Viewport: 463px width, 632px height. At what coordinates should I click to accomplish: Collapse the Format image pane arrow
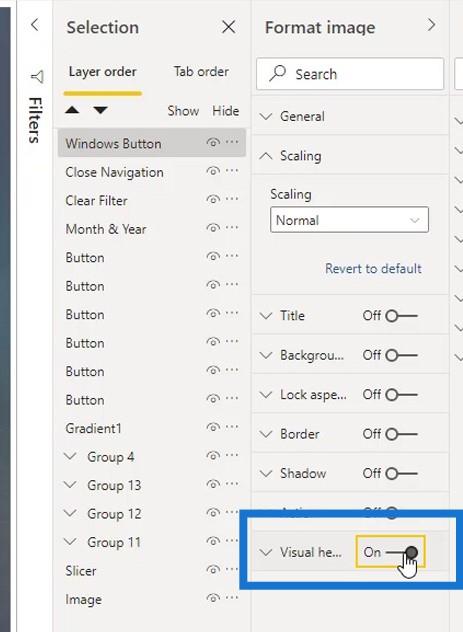[432, 25]
